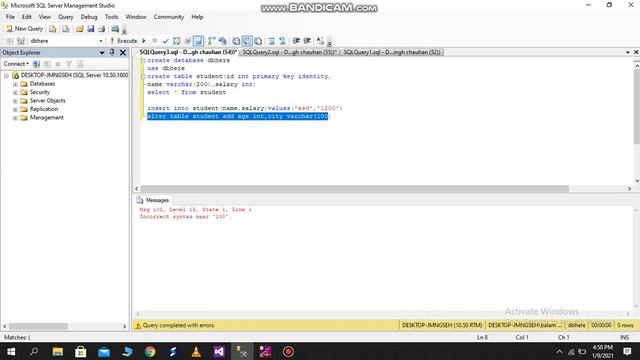Viewport: 640px width, 360px height.
Task: Open Object Explorer window position dropdown arrow
Action: pos(102,53)
